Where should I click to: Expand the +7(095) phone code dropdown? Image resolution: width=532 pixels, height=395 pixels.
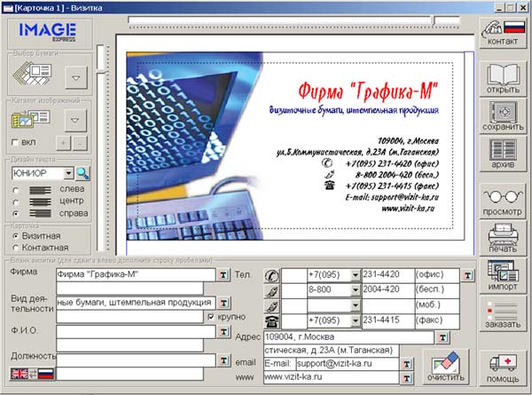tap(356, 274)
